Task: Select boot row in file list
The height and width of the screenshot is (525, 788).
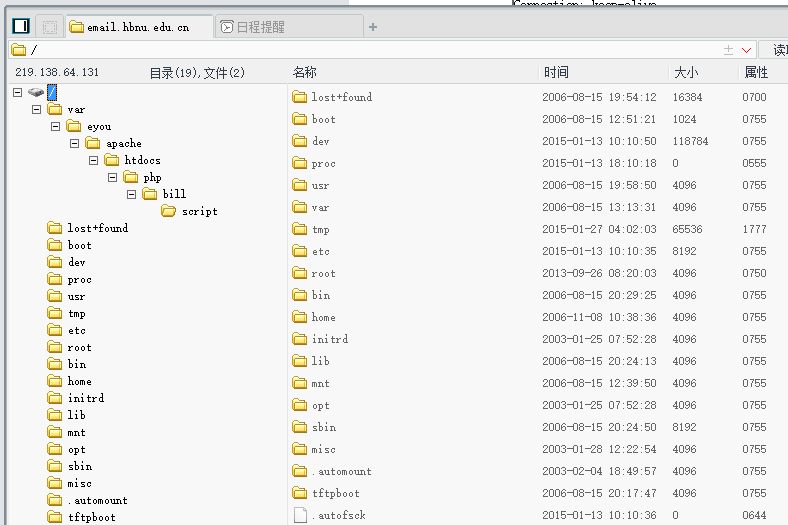Action: (x=539, y=119)
